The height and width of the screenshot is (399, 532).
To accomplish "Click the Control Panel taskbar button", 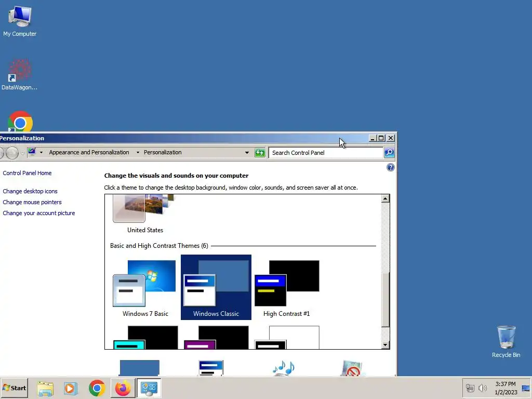I will coord(149,388).
